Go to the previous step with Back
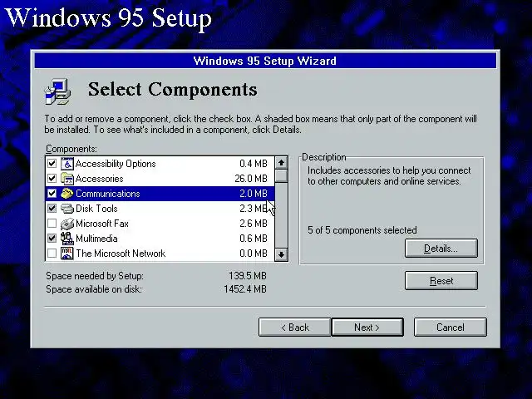This screenshot has width=532, height=399. tap(294, 328)
